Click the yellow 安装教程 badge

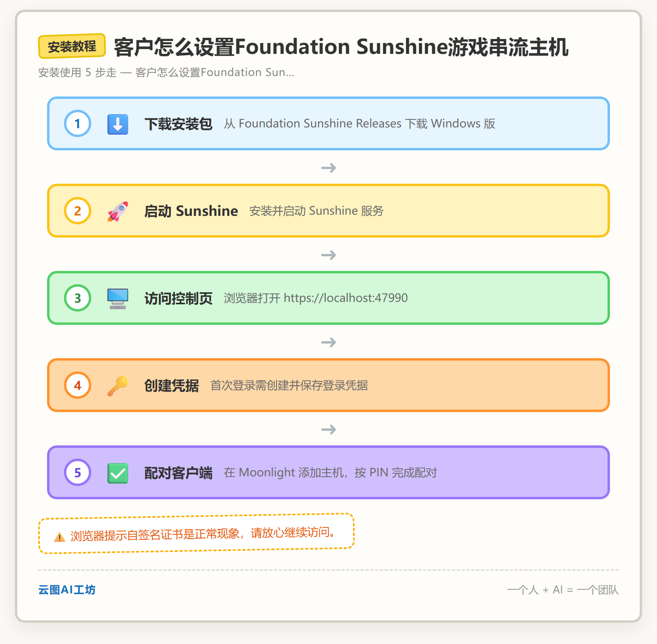point(72,46)
